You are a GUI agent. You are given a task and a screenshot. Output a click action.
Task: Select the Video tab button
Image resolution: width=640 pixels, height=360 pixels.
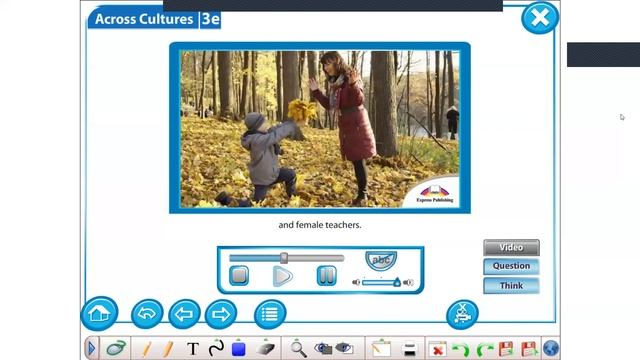tap(511, 247)
